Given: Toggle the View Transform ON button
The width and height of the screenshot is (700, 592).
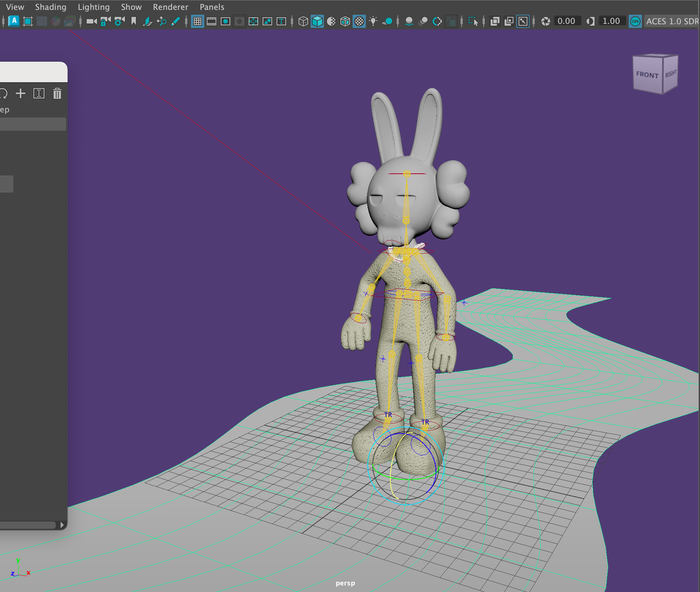Looking at the screenshot, I should click(635, 21).
